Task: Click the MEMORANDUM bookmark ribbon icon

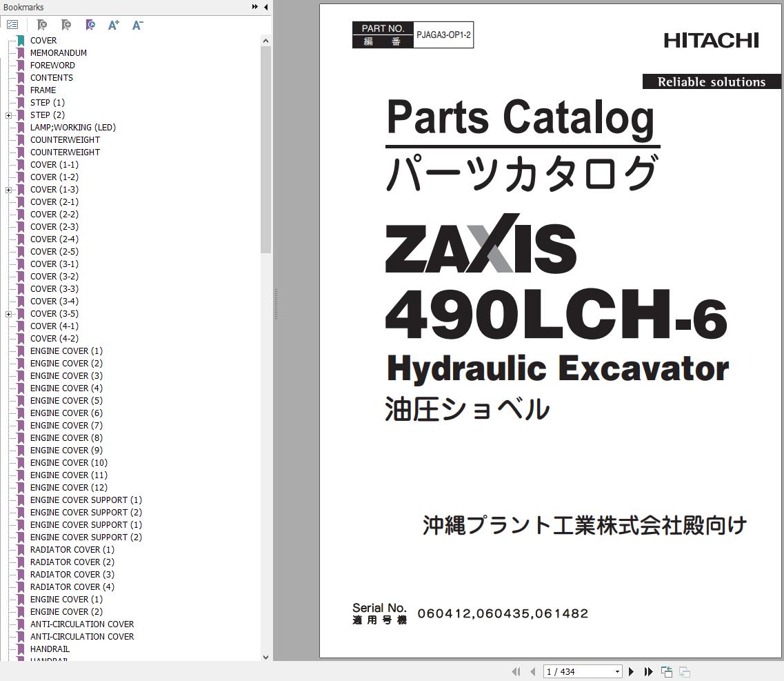Action: point(21,53)
